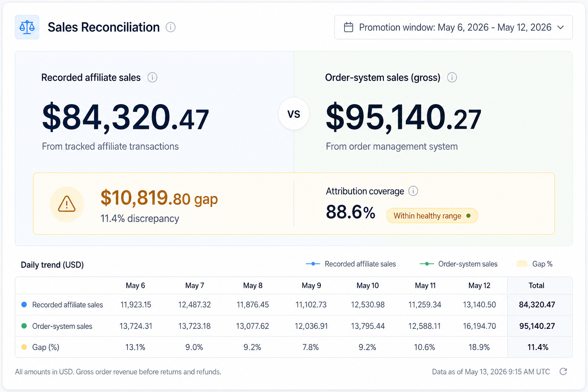Click the All amounts in USD footnote

(118, 372)
